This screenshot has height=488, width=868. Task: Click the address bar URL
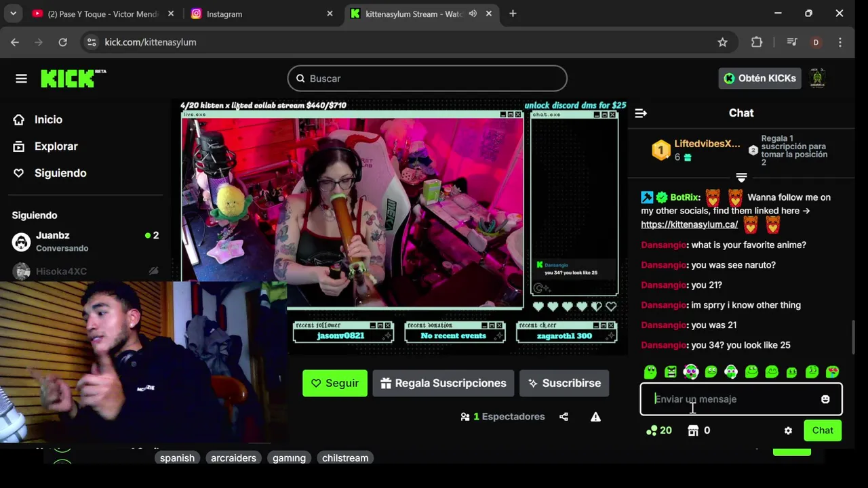(151, 42)
